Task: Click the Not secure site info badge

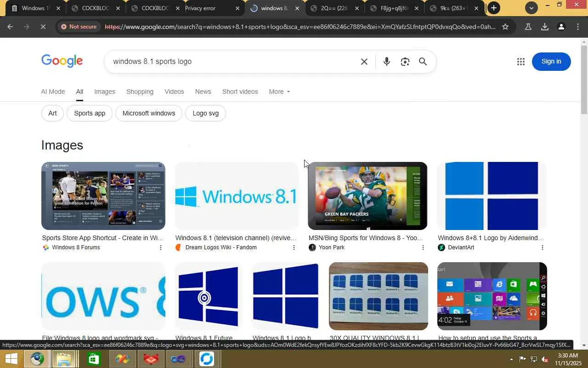Action: pos(79,27)
